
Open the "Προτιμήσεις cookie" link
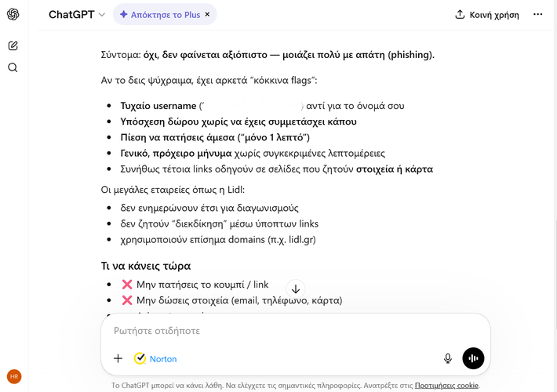[446, 386]
